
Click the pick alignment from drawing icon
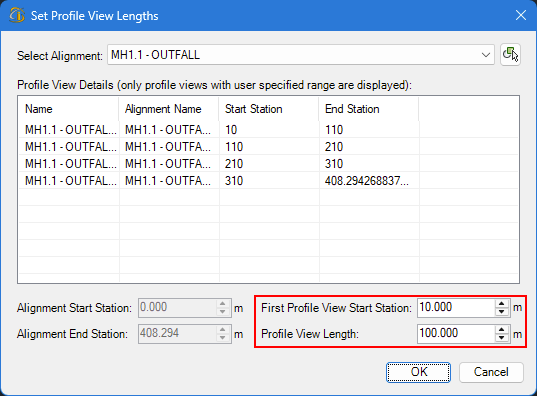[510, 55]
